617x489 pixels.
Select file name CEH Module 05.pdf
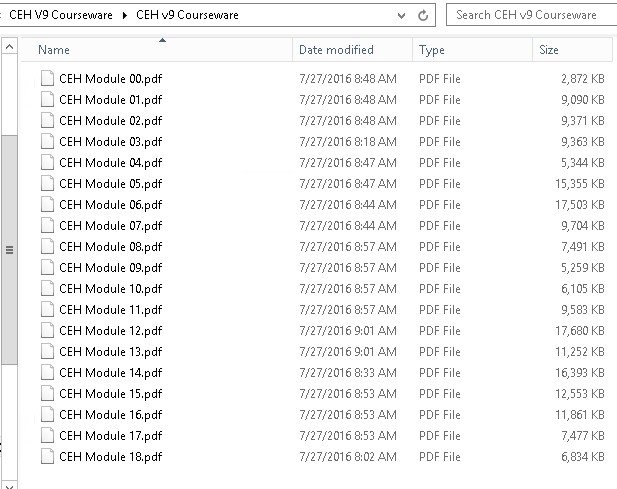(111, 184)
